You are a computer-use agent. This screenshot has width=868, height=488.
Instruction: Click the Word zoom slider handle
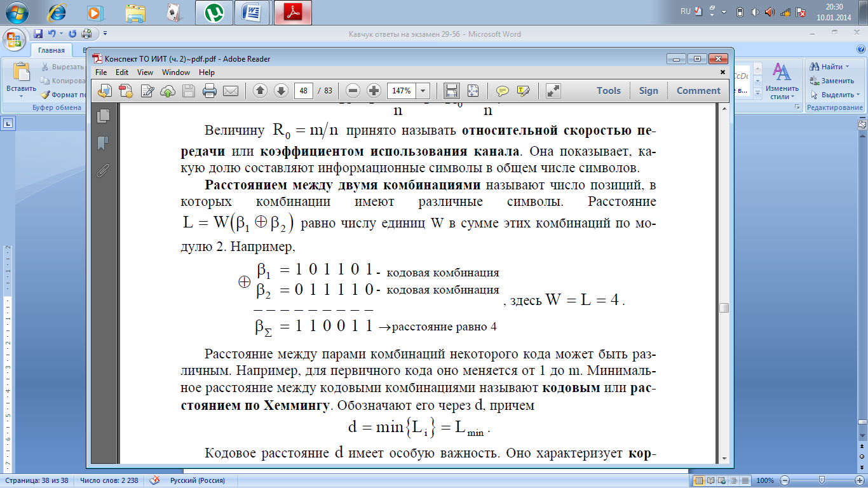coord(822,480)
